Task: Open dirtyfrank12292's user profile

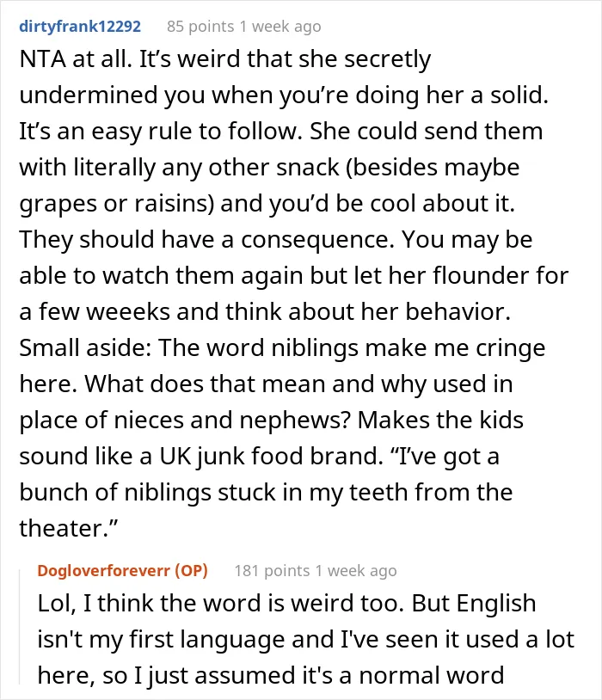Action: coord(80,27)
